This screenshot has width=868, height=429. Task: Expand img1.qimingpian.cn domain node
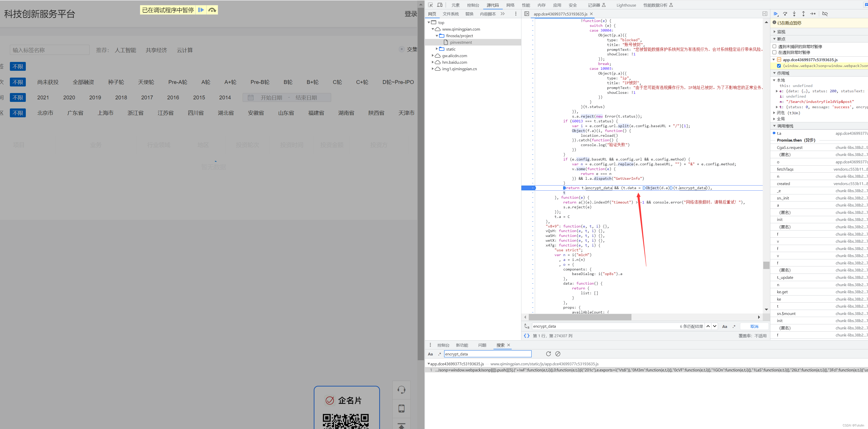coord(433,69)
